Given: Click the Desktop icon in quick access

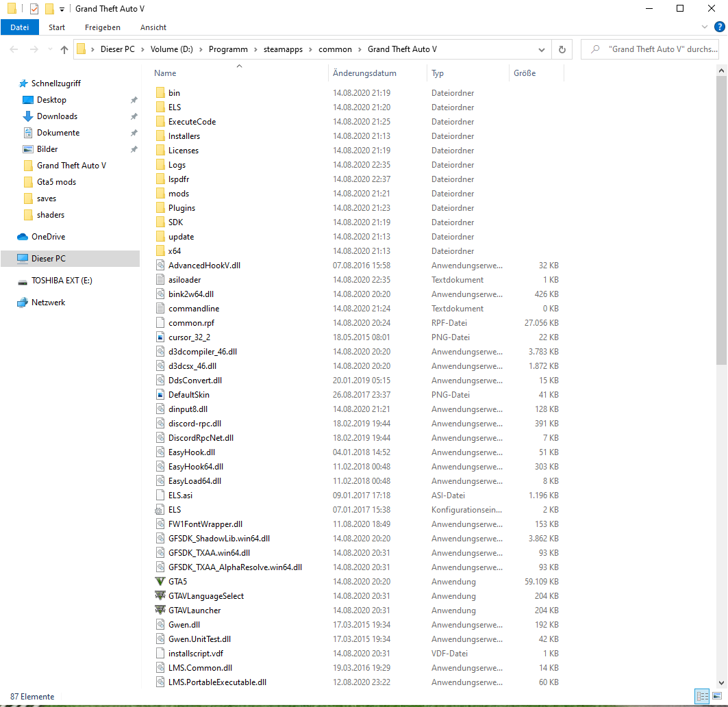Looking at the screenshot, I should point(28,100).
